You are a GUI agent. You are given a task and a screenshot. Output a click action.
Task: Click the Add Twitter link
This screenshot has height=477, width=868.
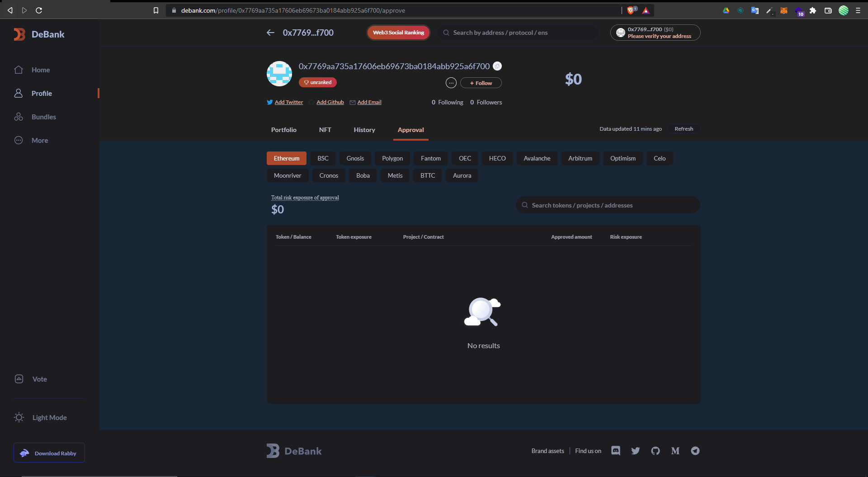pos(288,102)
